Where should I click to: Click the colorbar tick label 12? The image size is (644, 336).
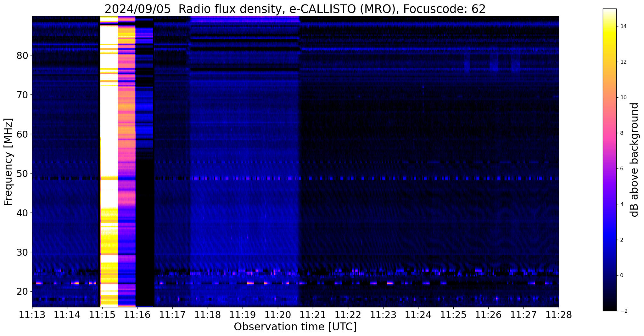(623, 62)
